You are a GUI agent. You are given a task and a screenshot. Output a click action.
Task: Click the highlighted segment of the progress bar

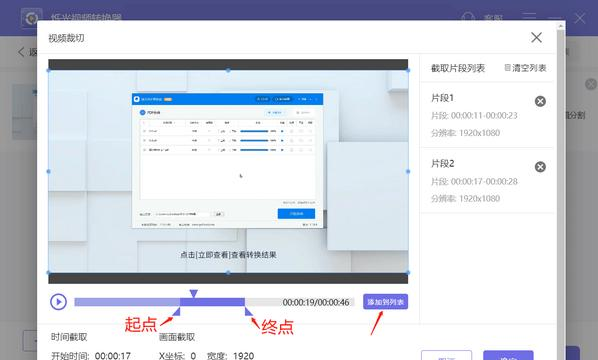[212, 302]
